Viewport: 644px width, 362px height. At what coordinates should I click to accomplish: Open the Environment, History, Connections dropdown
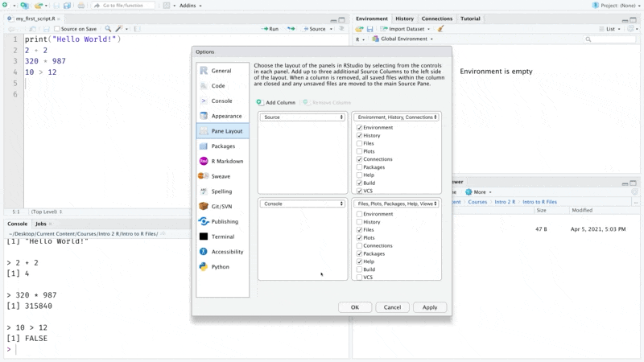396,117
